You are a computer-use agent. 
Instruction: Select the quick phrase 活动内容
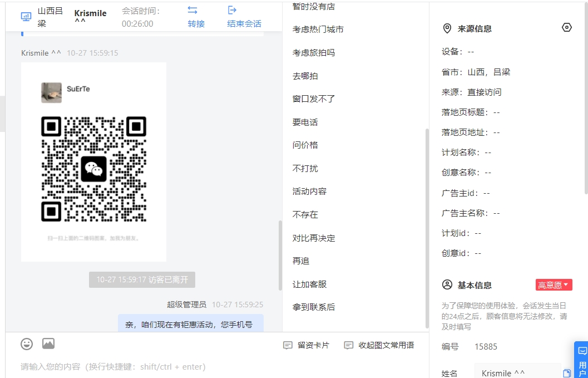310,192
